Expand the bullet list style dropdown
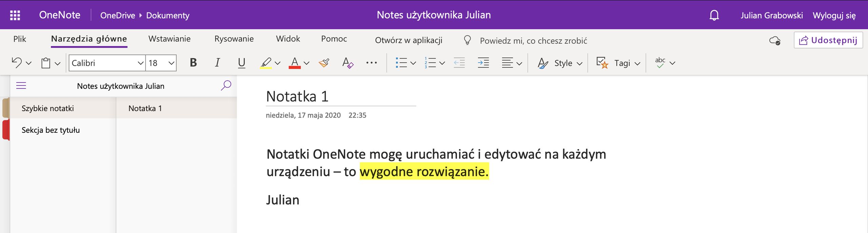Screen dimensions: 868x233 coord(413,63)
